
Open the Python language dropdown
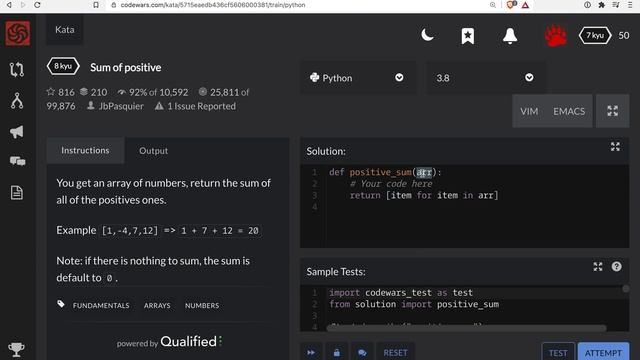(x=358, y=78)
